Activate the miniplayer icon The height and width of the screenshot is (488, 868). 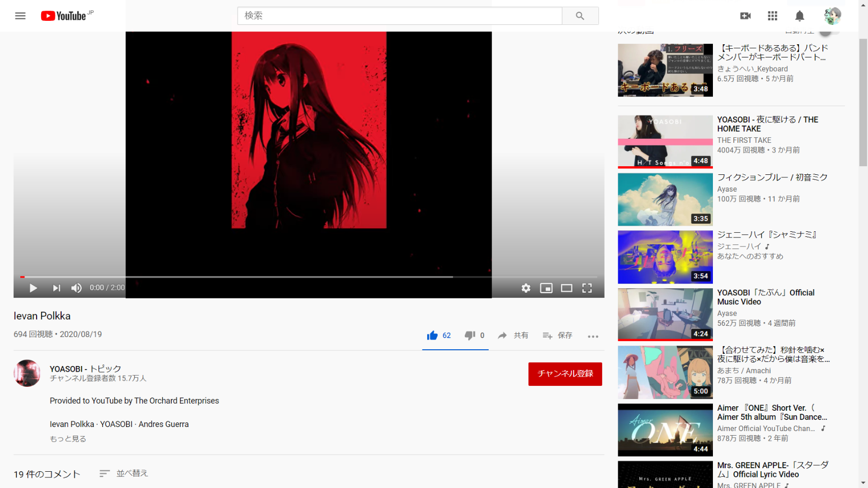[x=546, y=288]
